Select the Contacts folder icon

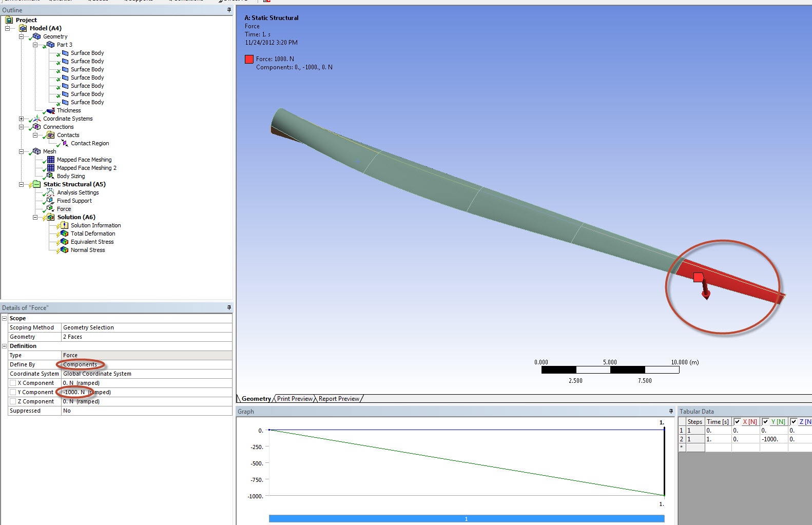point(50,135)
